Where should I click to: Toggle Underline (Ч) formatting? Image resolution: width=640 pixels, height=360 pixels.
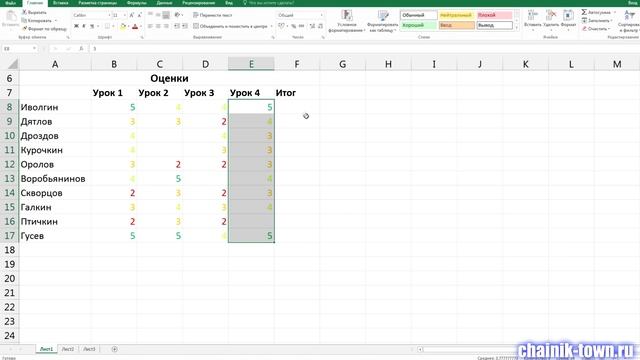92,26
